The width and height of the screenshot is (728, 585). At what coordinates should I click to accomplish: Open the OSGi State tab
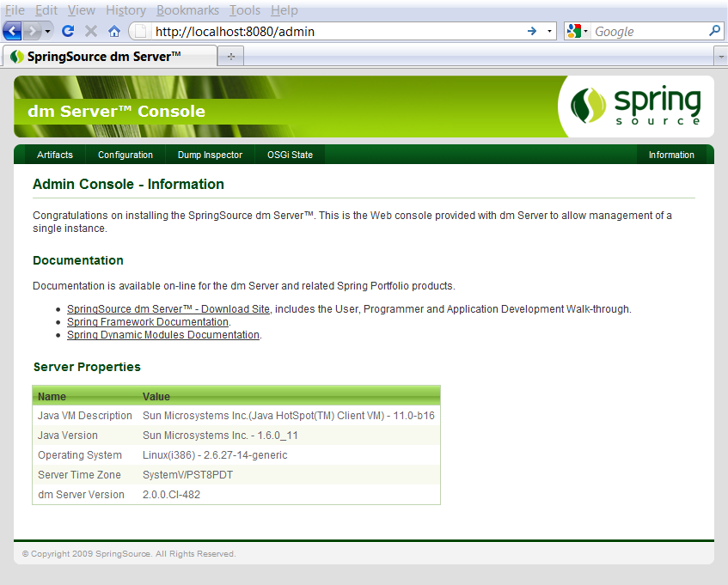290,155
